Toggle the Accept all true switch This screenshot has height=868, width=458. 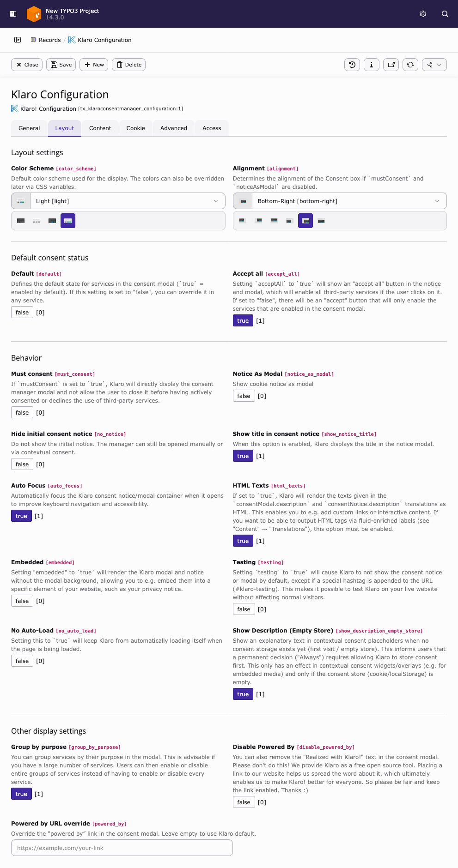pos(243,321)
